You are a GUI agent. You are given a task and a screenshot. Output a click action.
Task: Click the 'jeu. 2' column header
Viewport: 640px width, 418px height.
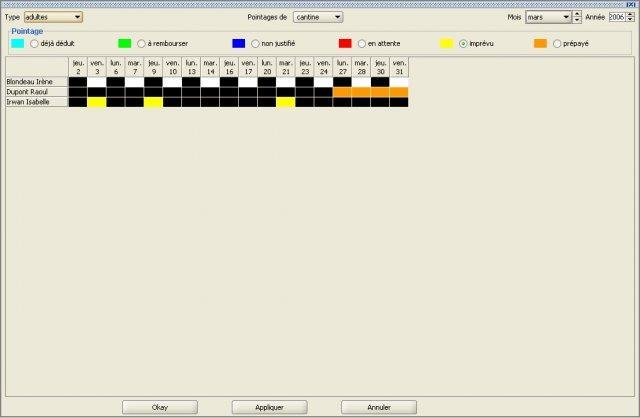(78, 67)
